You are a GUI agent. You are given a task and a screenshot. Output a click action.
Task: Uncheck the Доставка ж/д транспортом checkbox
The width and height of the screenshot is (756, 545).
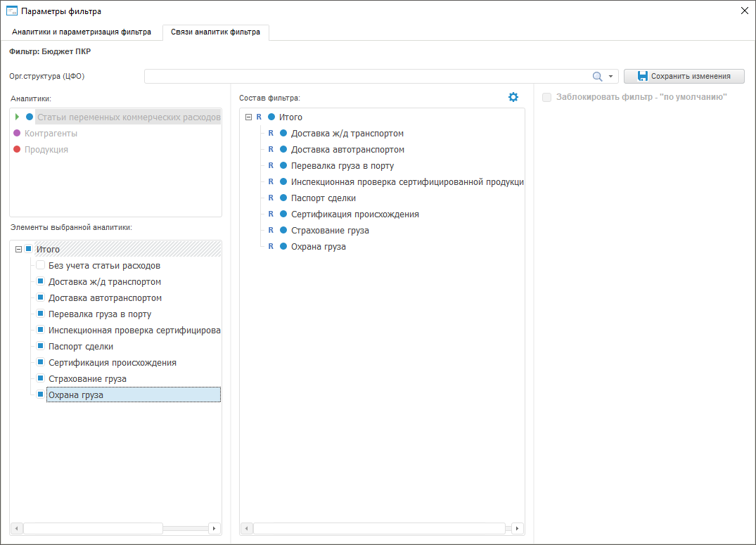click(41, 282)
